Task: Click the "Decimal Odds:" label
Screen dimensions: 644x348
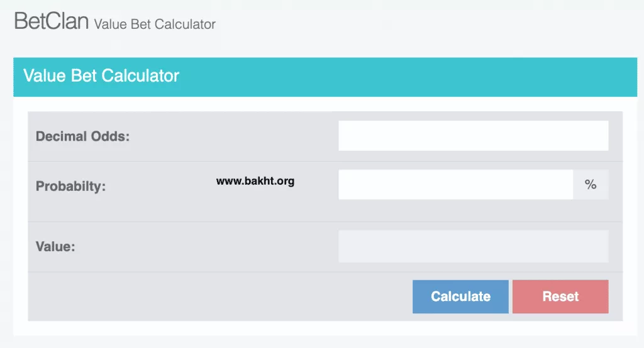Action: click(x=82, y=136)
